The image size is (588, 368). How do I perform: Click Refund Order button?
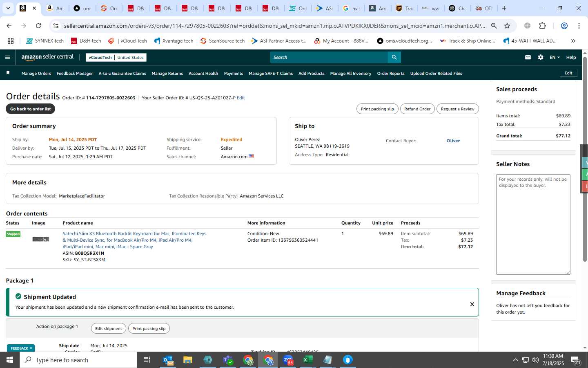(x=417, y=109)
